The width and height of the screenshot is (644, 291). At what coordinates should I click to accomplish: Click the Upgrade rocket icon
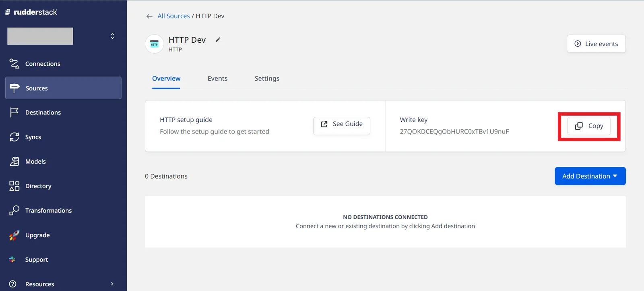[14, 235]
